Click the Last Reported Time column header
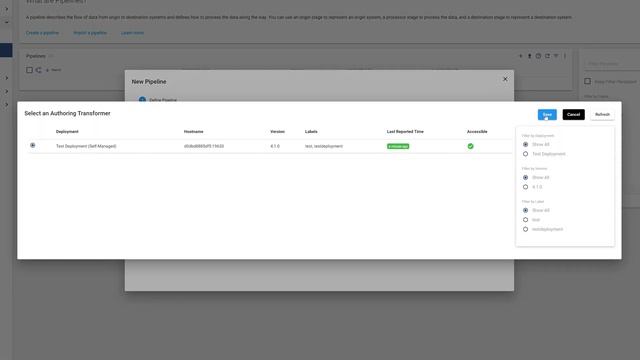Viewport: 640px width, 360px height. coord(405,131)
